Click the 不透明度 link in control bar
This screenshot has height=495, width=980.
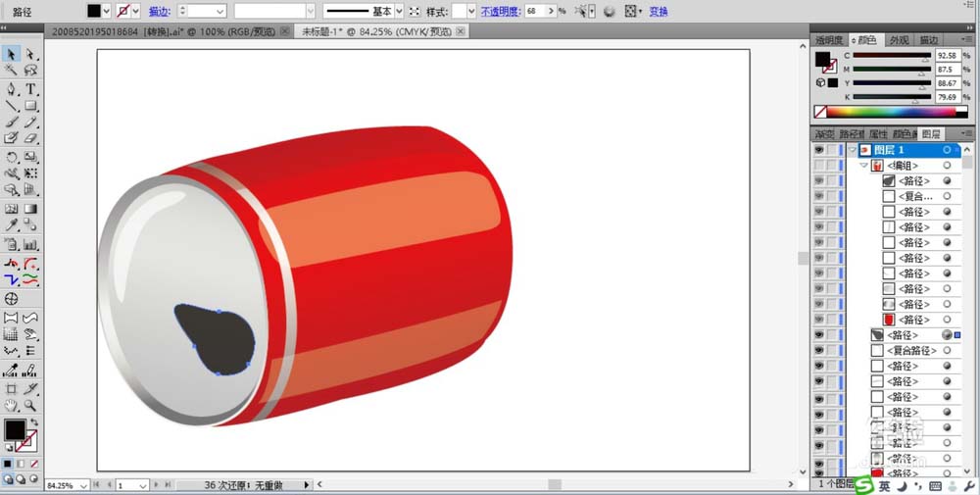click(501, 12)
